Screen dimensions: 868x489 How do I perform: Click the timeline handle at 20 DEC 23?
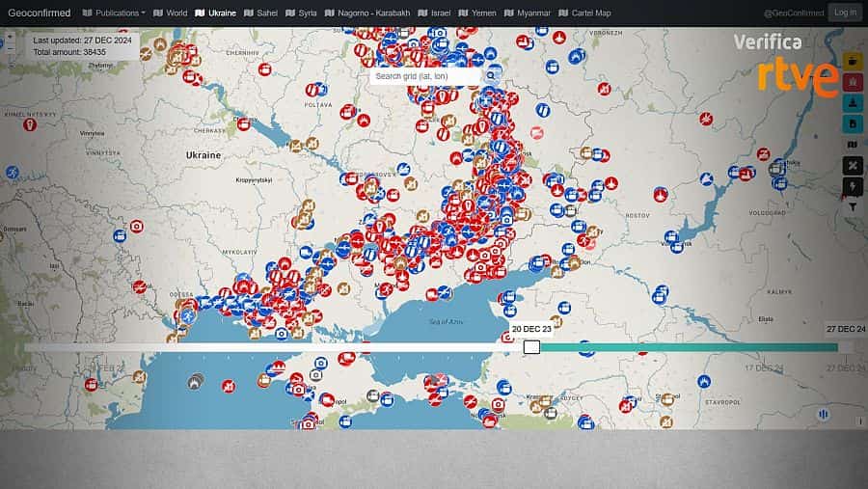pos(531,346)
